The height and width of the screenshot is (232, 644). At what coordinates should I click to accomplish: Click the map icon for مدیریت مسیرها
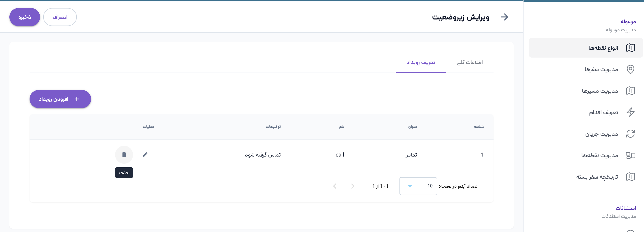click(630, 91)
